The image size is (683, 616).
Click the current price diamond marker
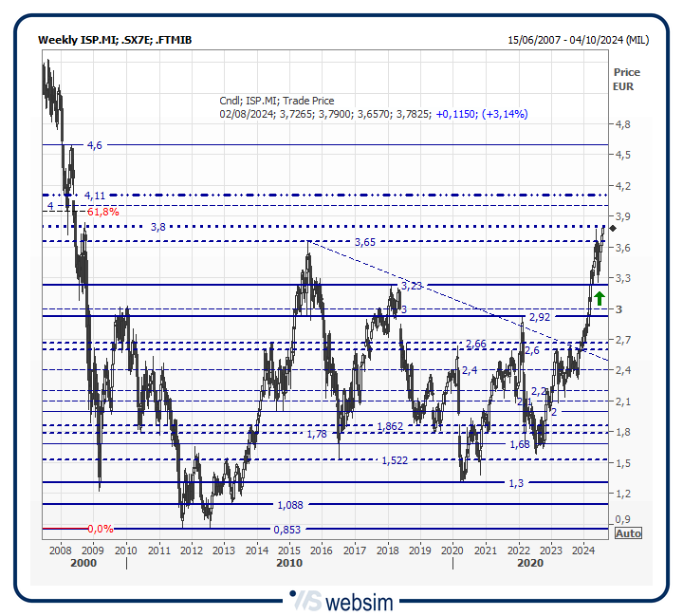click(614, 228)
